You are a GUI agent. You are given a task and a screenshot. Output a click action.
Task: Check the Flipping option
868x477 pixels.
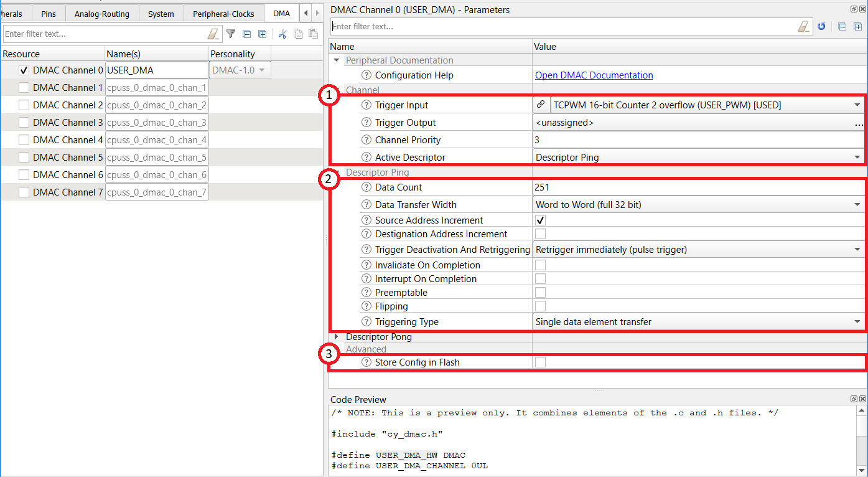[x=541, y=306]
